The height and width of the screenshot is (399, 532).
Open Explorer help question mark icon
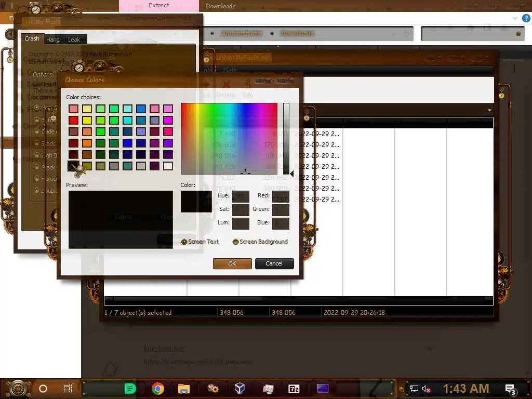click(526, 18)
